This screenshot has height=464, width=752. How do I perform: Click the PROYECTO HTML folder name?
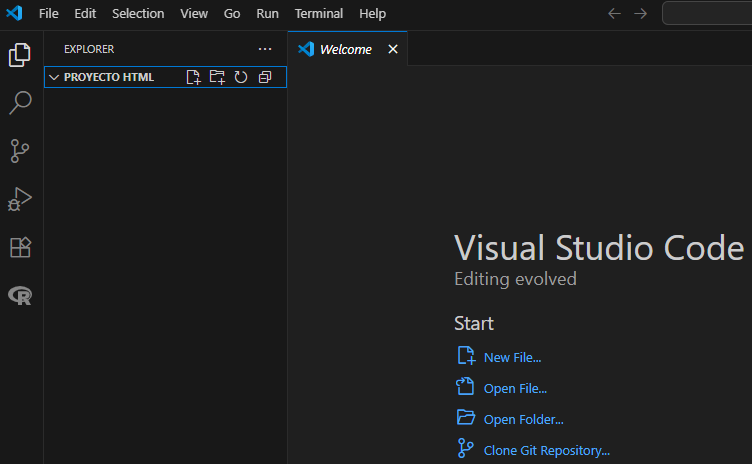pyautogui.click(x=109, y=77)
